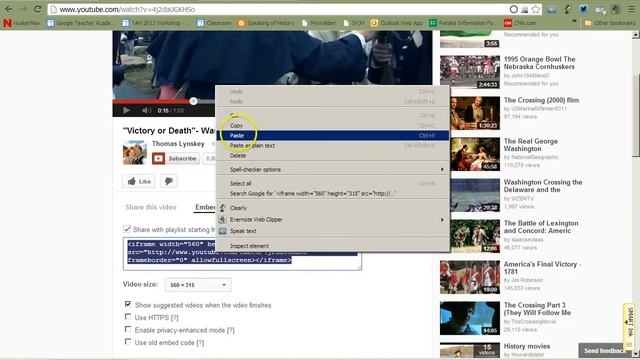
Task: Open the HuskerMax bookmark
Action: [22, 23]
